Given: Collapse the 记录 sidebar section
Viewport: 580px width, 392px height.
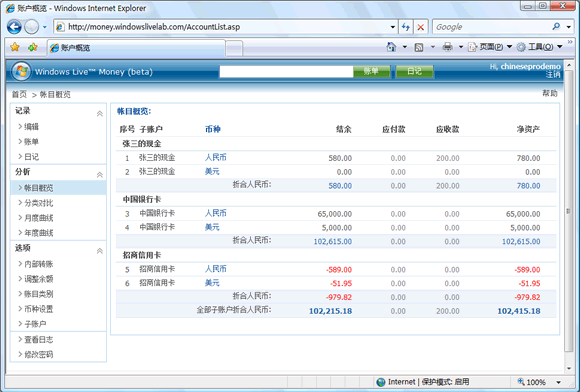Looking at the screenshot, I should pos(100,114).
